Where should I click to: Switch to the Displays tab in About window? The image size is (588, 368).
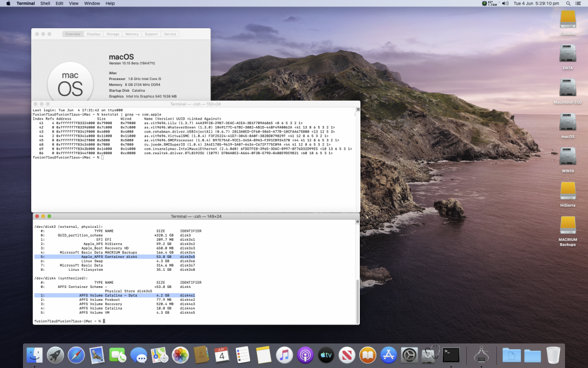[93, 34]
